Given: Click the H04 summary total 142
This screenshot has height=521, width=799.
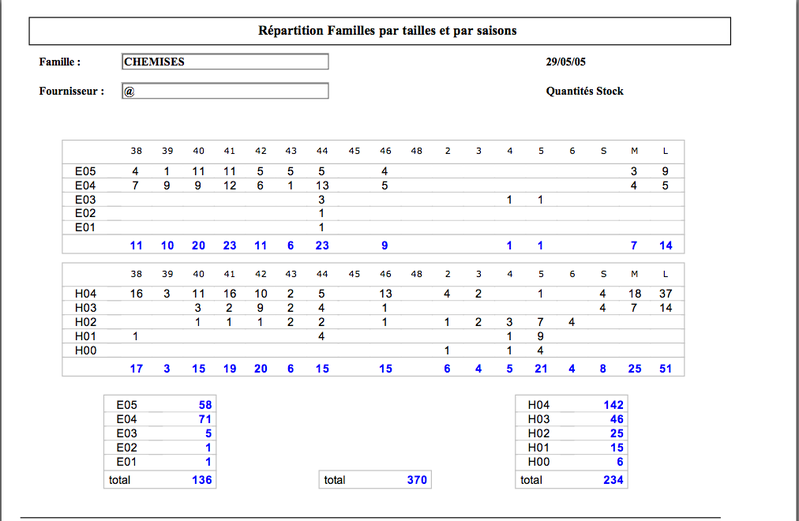Looking at the screenshot, I should [614, 405].
